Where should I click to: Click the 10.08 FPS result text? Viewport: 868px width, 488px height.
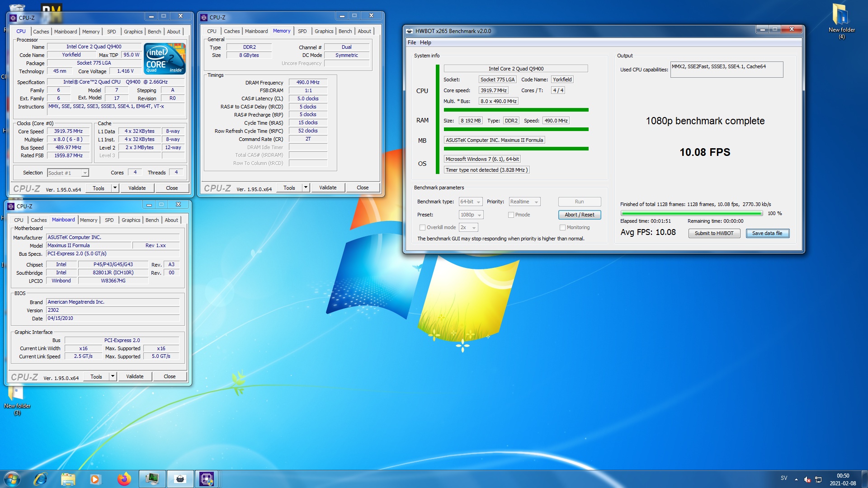point(705,152)
